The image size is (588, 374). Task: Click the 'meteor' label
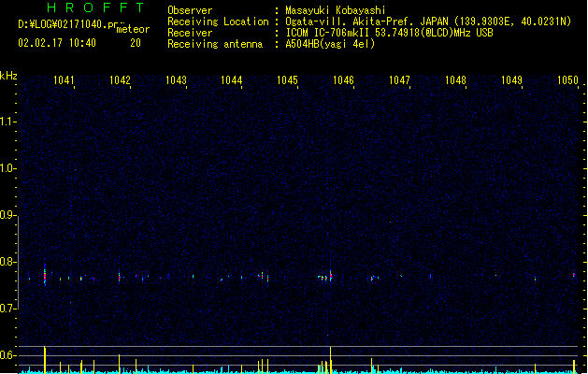(x=133, y=29)
